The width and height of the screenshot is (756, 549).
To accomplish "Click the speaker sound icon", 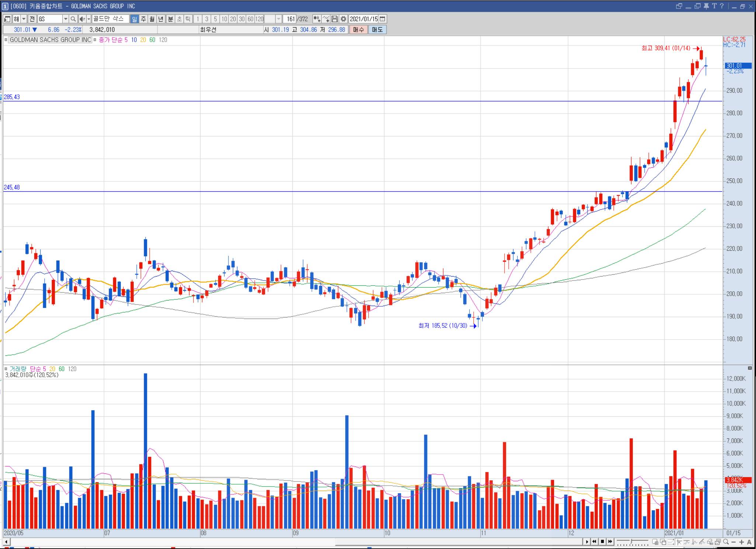I will (82, 19).
